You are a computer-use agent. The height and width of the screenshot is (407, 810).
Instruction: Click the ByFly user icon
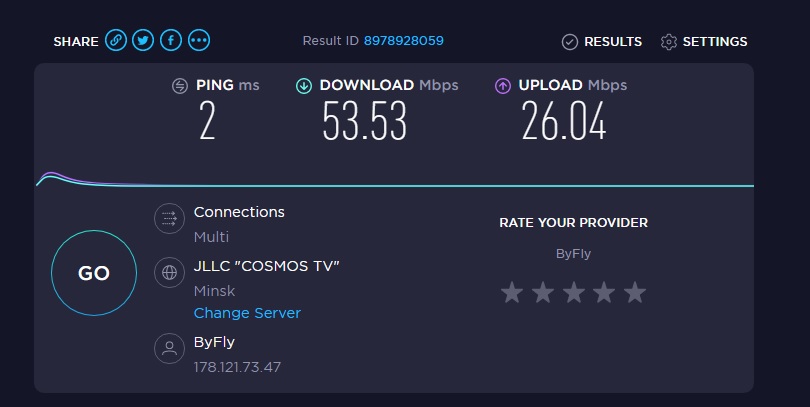(169, 348)
